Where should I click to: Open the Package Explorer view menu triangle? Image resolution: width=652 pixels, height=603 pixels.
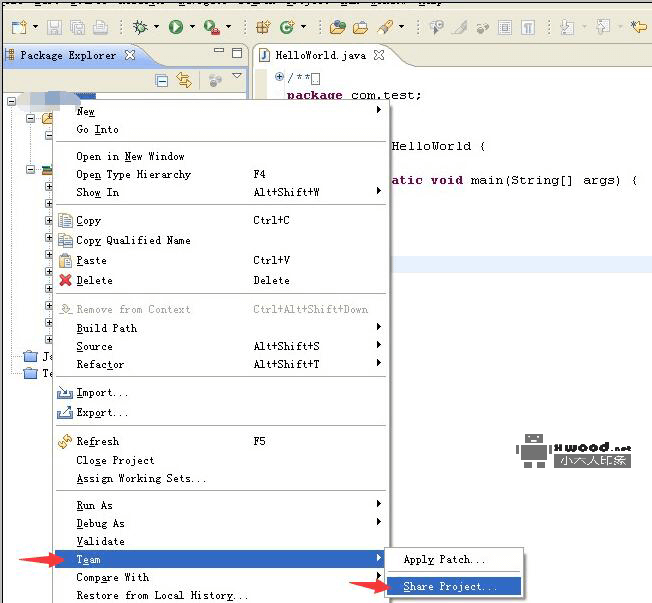pos(237,76)
